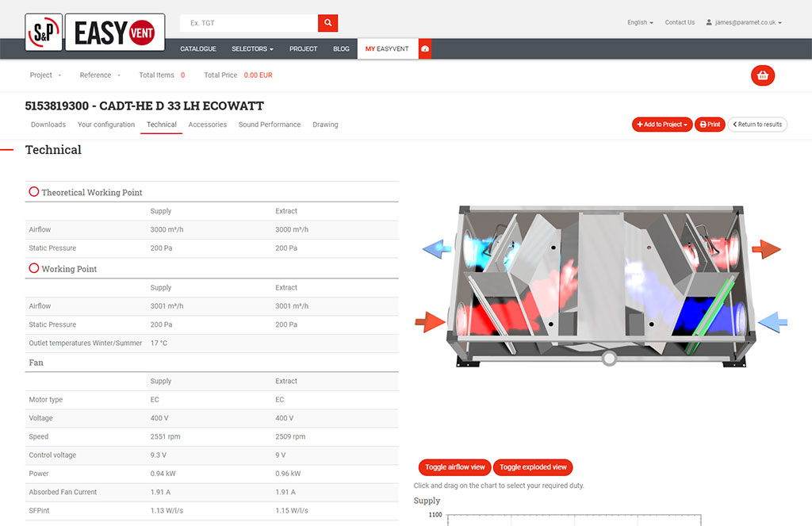This screenshot has height=526, width=812.
Task: Click supply airflow value 3001 m³/h
Action: point(167,306)
